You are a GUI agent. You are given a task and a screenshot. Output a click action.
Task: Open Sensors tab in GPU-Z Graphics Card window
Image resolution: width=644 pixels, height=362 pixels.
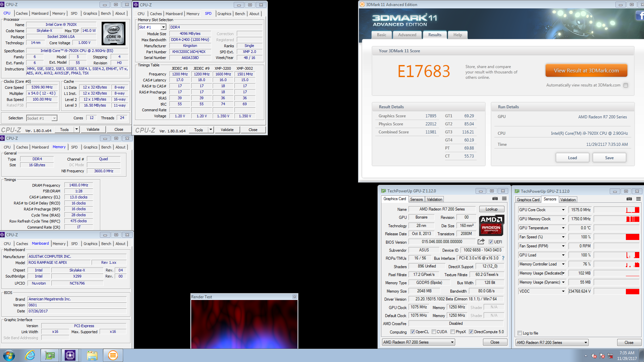pyautogui.click(x=416, y=199)
